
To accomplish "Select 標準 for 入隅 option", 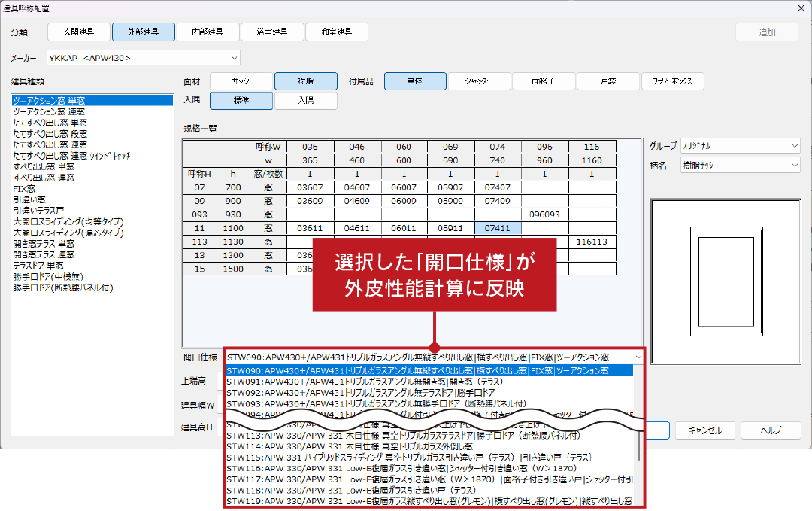I will pyautogui.click(x=241, y=100).
